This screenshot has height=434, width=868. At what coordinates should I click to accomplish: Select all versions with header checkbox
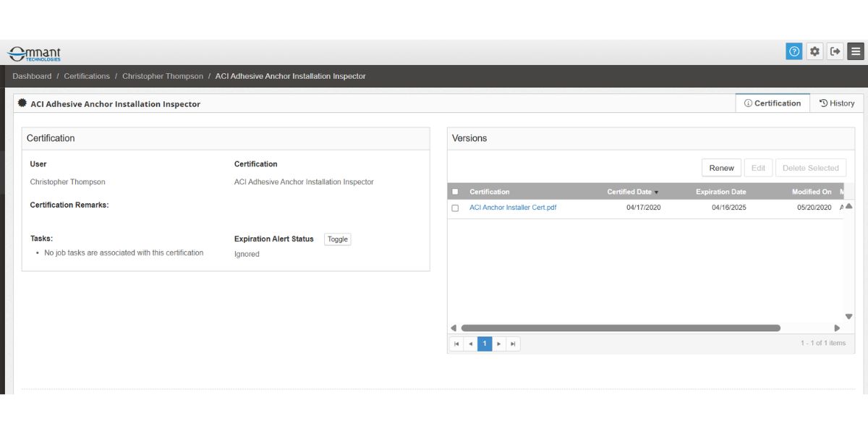click(x=455, y=192)
